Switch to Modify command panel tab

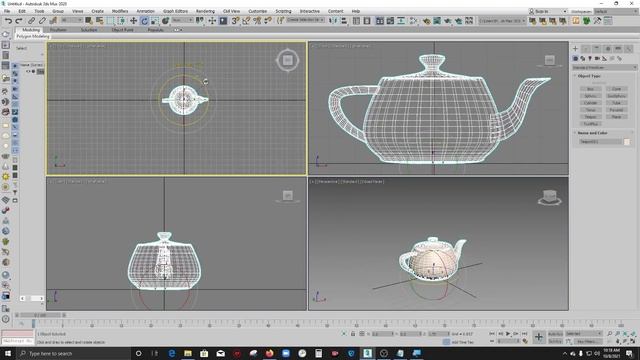586,49
